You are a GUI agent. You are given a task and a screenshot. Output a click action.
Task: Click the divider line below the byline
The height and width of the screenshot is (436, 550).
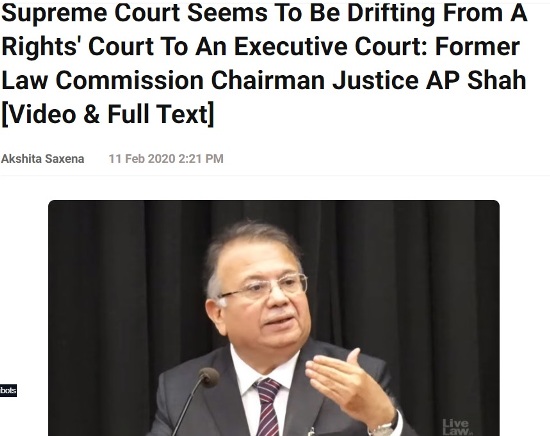[275, 175]
